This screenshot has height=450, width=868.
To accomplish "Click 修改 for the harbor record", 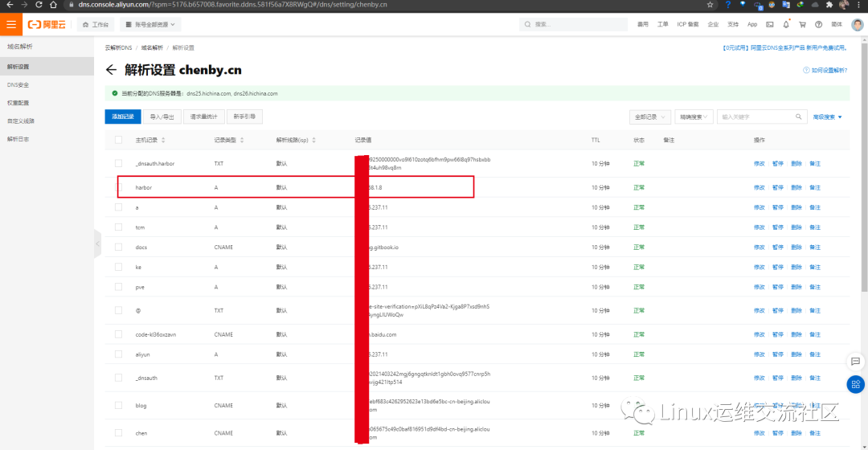I will pos(759,188).
